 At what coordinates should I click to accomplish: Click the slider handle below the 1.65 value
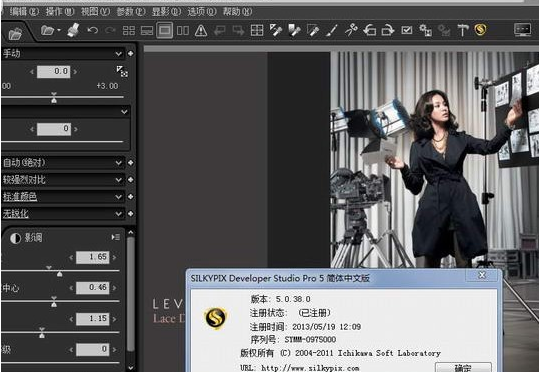pyautogui.click(x=59, y=273)
